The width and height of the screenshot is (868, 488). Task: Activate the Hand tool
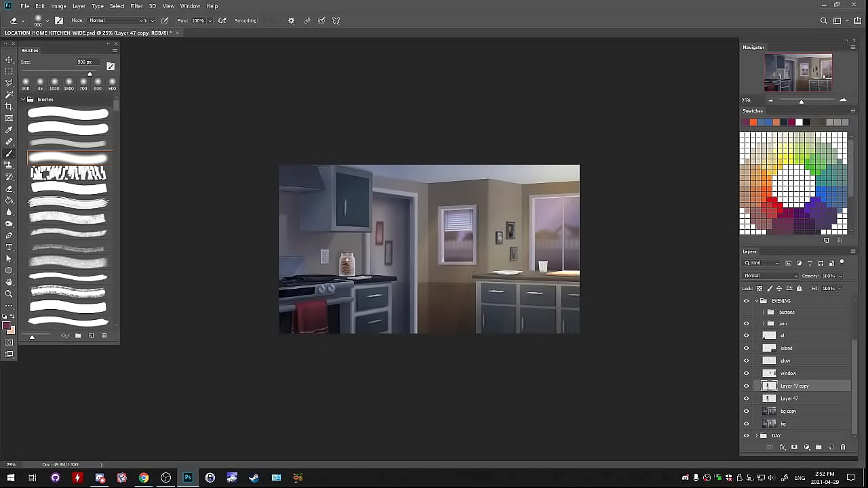coord(9,282)
